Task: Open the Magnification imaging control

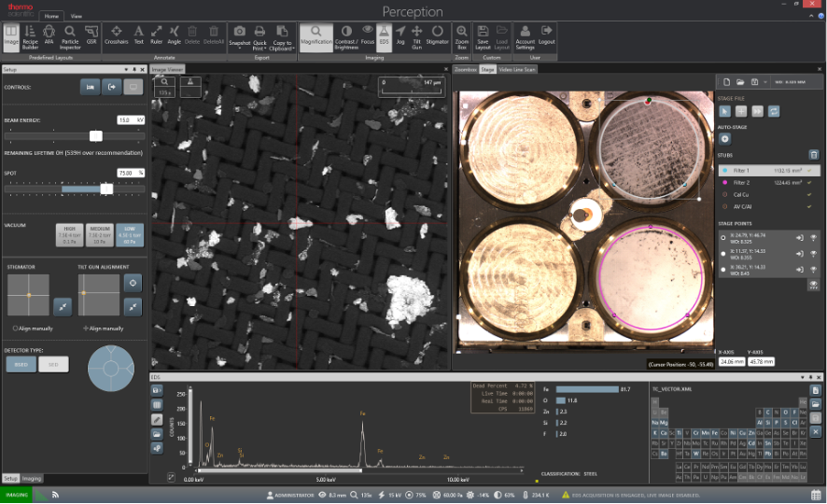Action: coord(316,37)
